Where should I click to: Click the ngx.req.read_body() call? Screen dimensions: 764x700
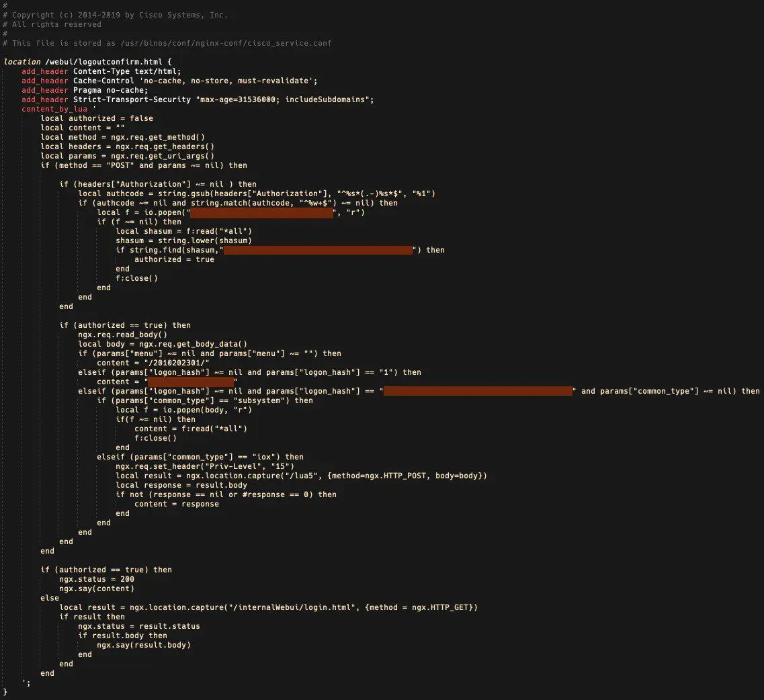pyautogui.click(x=122, y=335)
